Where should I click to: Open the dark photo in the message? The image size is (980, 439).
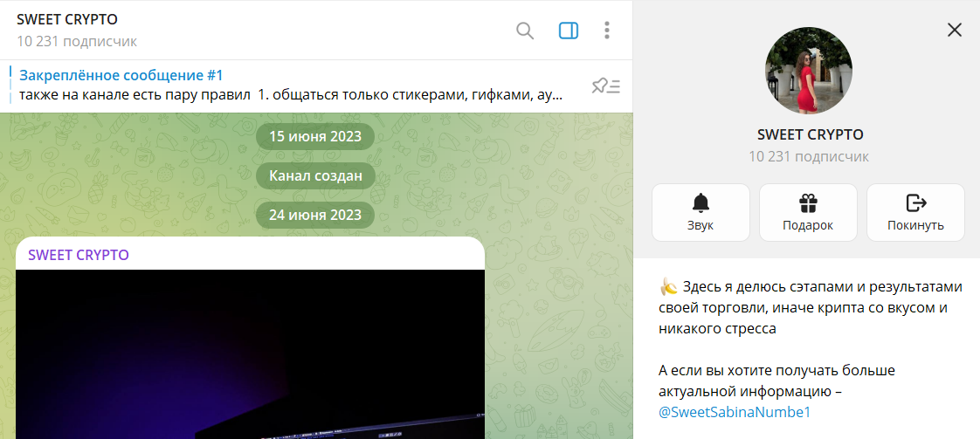250,354
